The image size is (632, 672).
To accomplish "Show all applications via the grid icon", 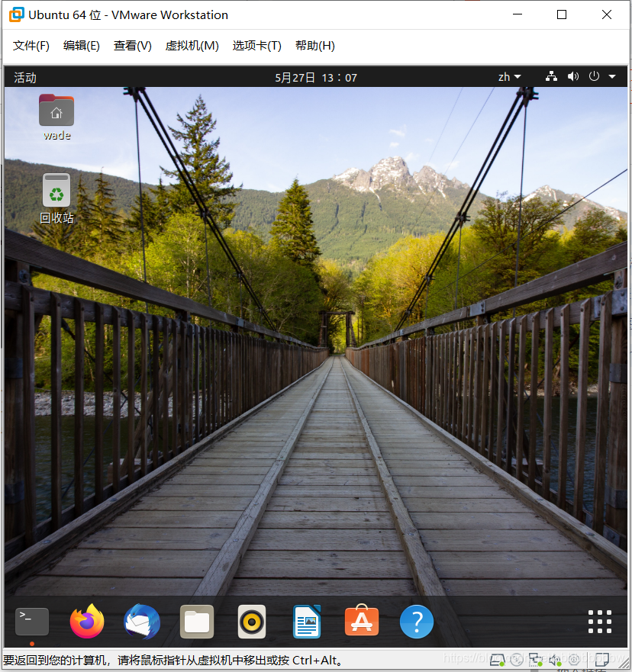I will pyautogui.click(x=600, y=622).
